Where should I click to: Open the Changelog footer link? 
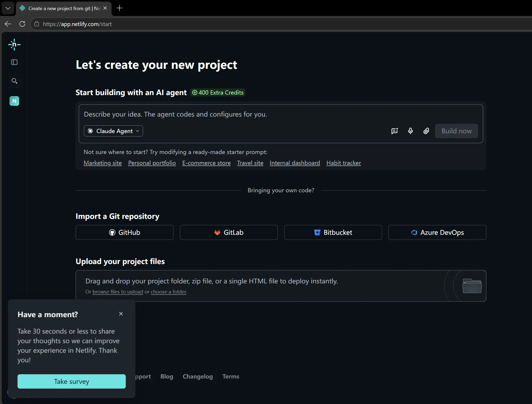(198, 376)
